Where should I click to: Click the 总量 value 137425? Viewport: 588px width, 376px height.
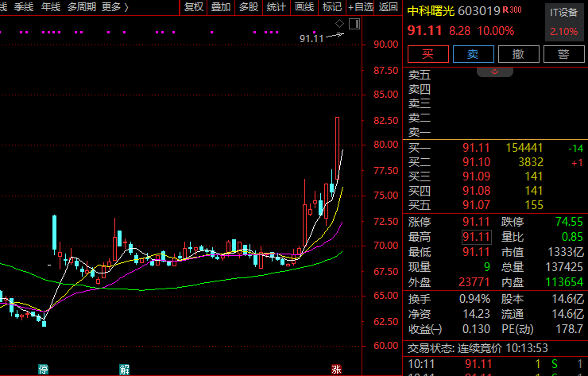click(x=564, y=267)
